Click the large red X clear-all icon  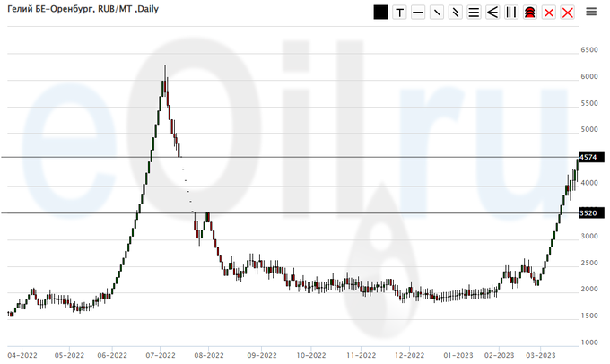pos(568,13)
